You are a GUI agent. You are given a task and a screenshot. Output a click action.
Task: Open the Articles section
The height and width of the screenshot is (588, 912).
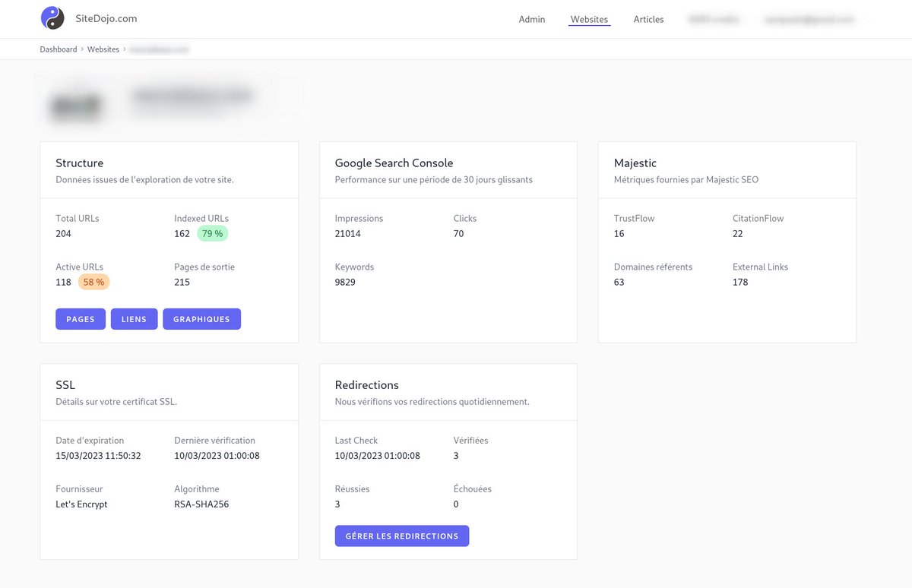click(x=648, y=20)
